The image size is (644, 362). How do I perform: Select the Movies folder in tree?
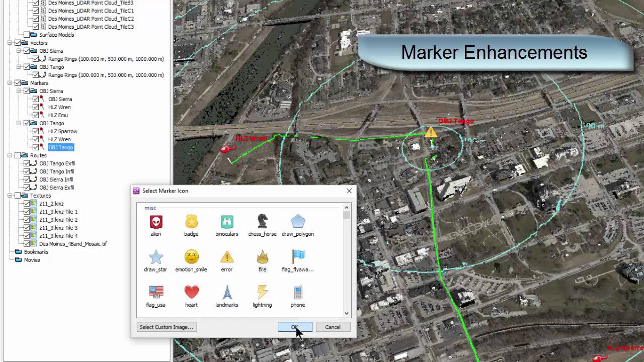32,260
